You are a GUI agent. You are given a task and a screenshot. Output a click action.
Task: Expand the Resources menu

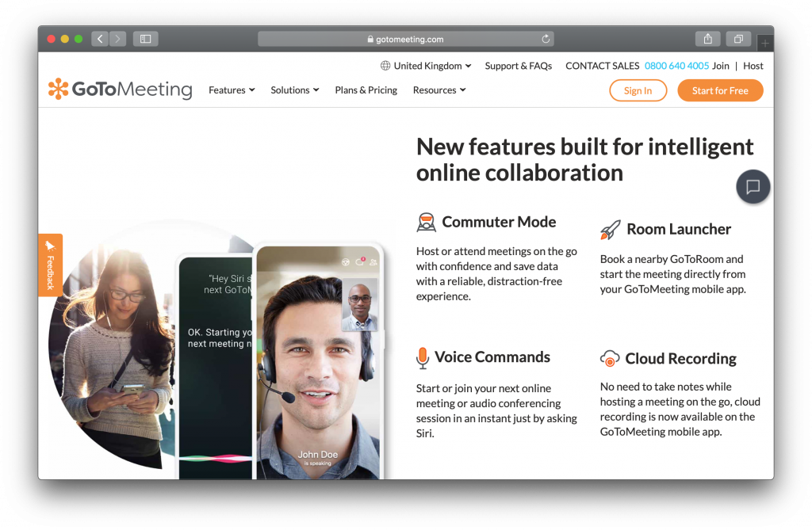[x=439, y=90]
